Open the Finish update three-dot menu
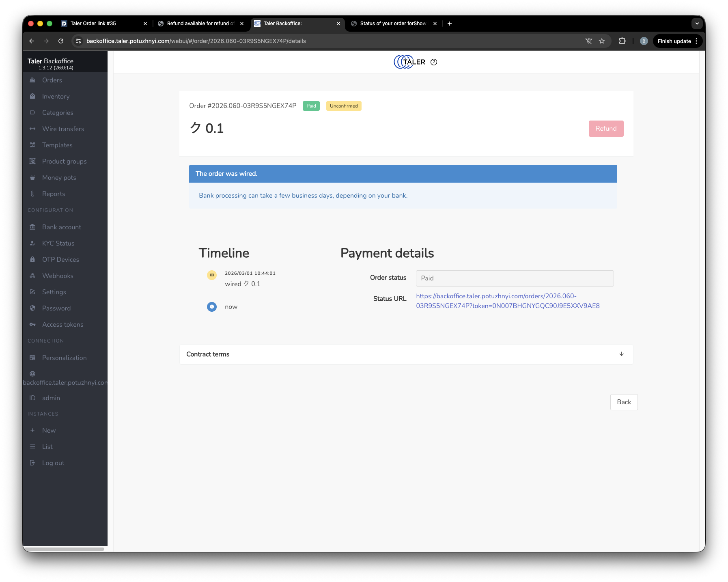728x582 pixels. pos(696,41)
